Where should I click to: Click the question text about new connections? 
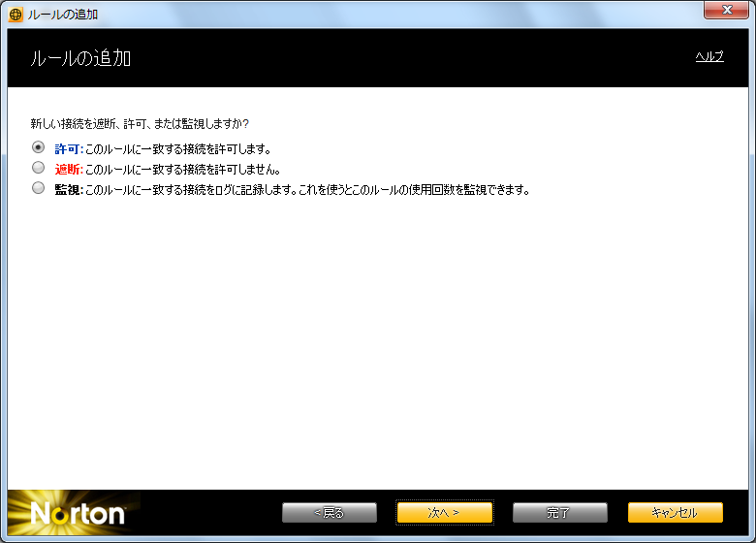point(140,124)
